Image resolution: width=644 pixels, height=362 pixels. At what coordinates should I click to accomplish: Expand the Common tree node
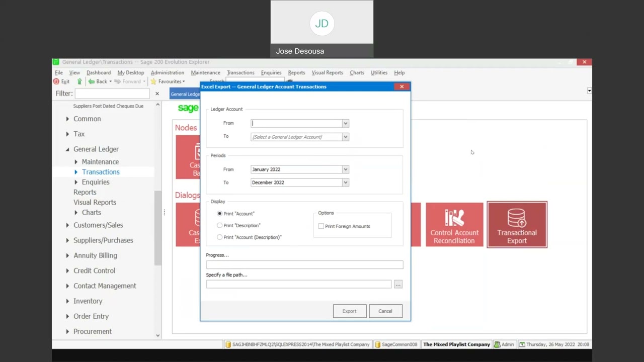click(67, 119)
